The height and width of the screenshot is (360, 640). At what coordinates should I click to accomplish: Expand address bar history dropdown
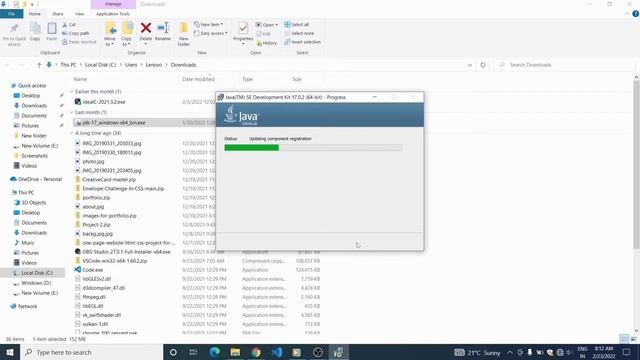(470, 65)
